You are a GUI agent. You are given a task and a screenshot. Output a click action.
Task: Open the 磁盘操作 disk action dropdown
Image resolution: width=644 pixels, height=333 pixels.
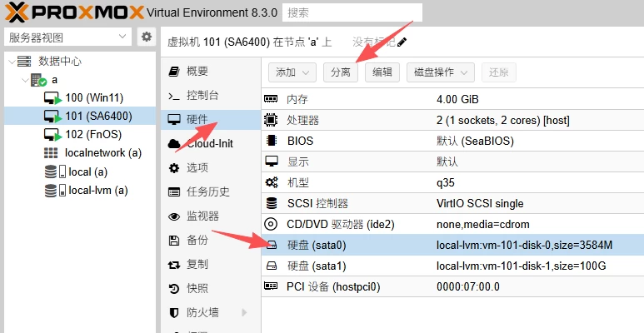tap(441, 72)
